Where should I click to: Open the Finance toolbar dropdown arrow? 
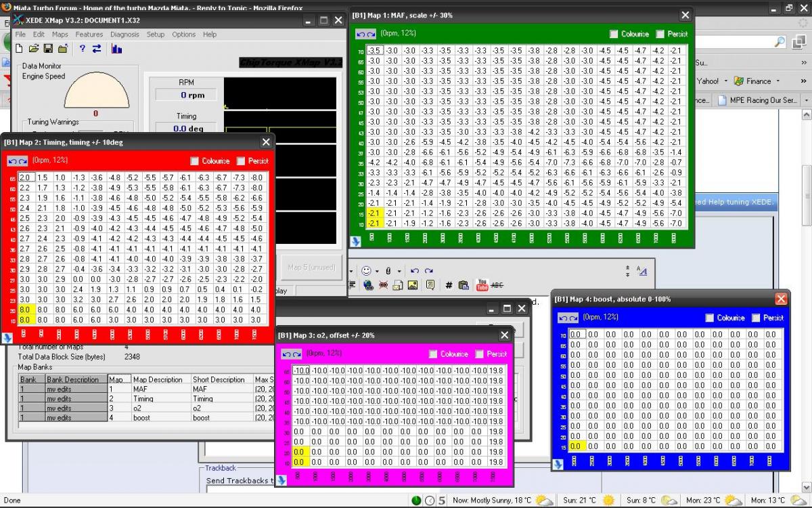[x=779, y=81]
